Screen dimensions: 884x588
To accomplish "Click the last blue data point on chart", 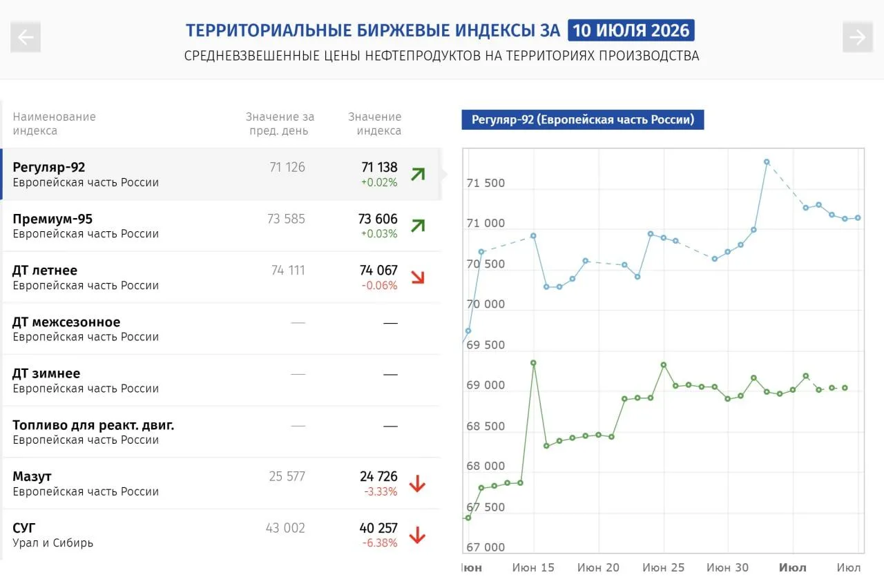I will (858, 218).
